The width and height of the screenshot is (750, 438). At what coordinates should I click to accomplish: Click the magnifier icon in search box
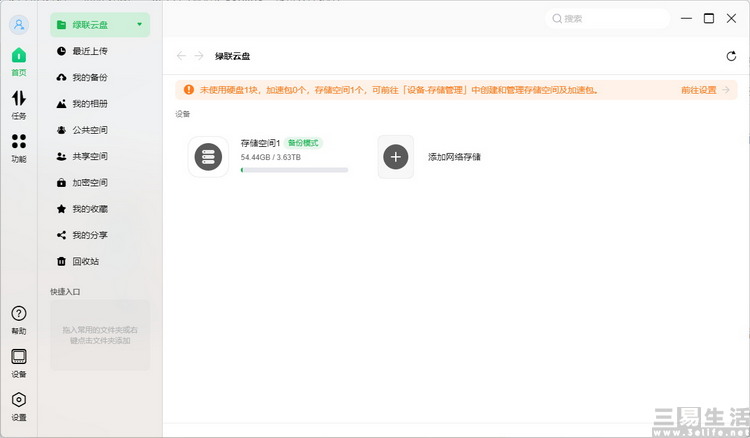[557, 19]
